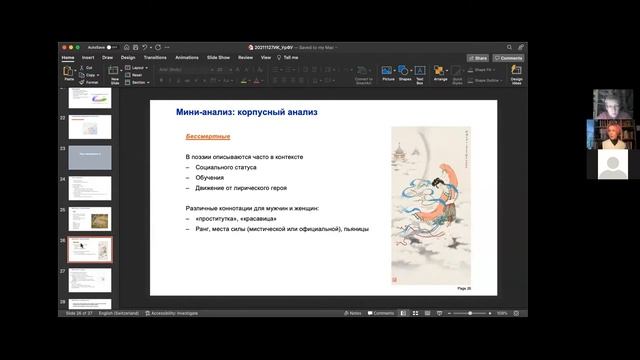Open the Home ribbon tab
The height and width of the screenshot is (360, 640).
tap(68, 58)
